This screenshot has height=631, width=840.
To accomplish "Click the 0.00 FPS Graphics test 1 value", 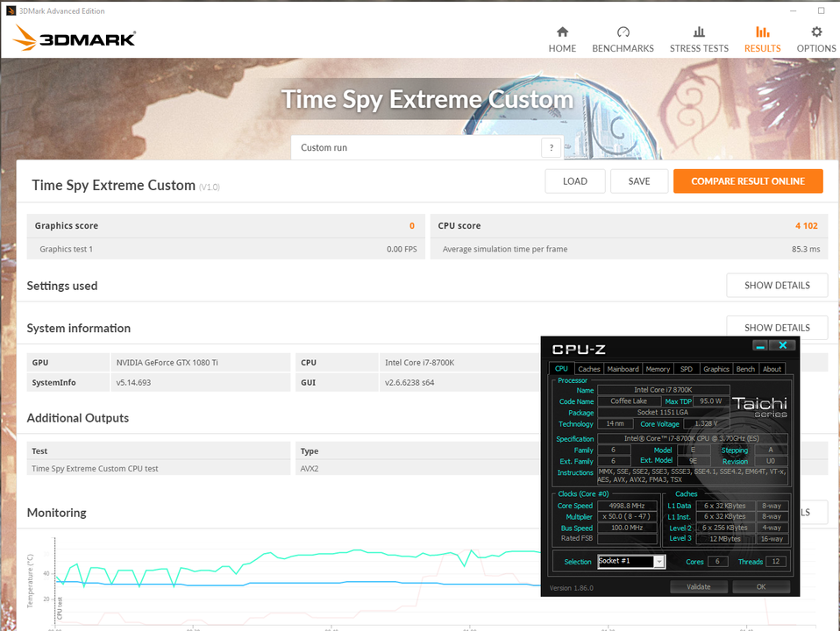I will pos(402,249).
